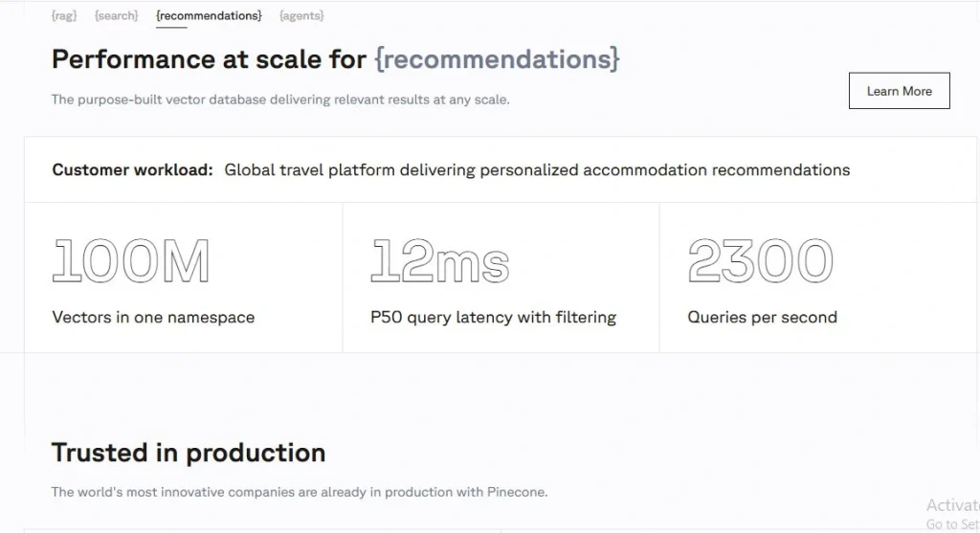Screen dimensions: 980x533
Task: Open the {agents} tab
Action: click(x=301, y=16)
